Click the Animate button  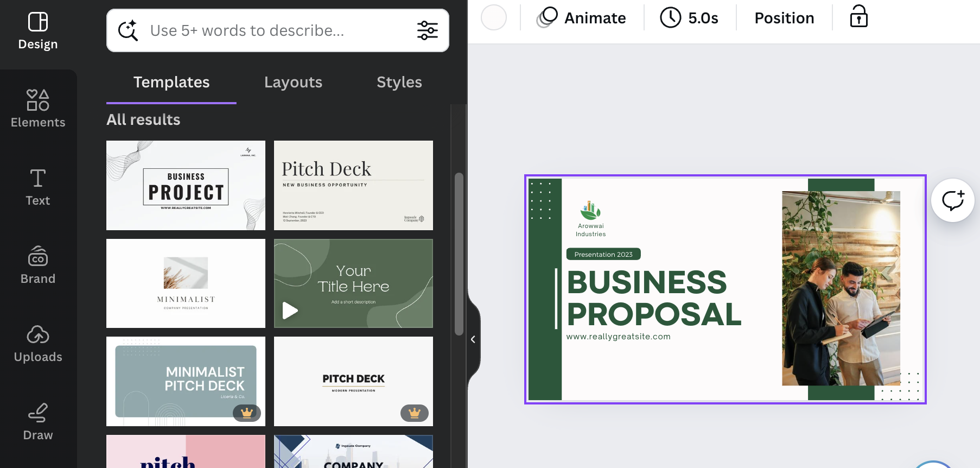click(x=581, y=18)
